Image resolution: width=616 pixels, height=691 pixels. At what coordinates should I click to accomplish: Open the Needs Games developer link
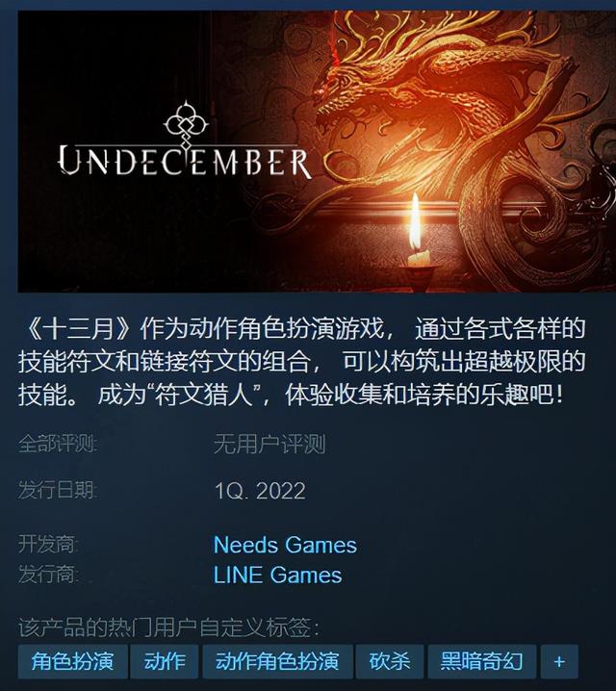pyautogui.click(x=285, y=545)
